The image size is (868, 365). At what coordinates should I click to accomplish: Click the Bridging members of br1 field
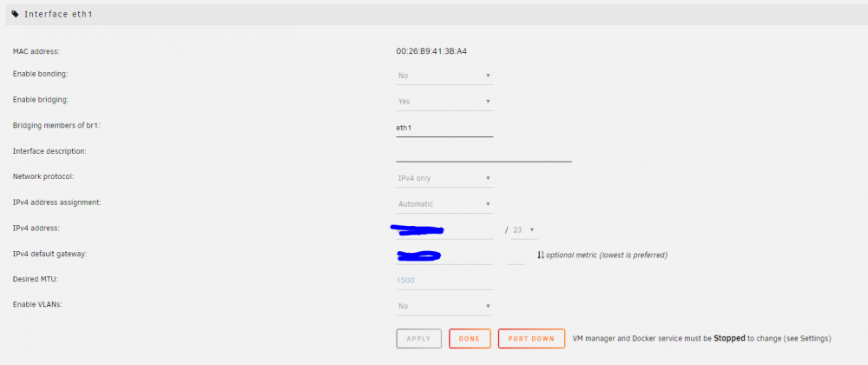pyautogui.click(x=444, y=128)
